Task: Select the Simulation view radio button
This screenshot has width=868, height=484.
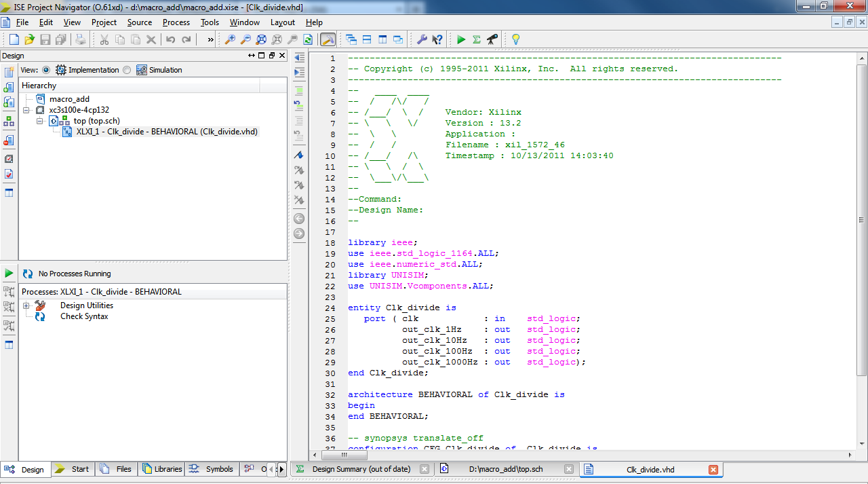Action: pyautogui.click(x=127, y=70)
